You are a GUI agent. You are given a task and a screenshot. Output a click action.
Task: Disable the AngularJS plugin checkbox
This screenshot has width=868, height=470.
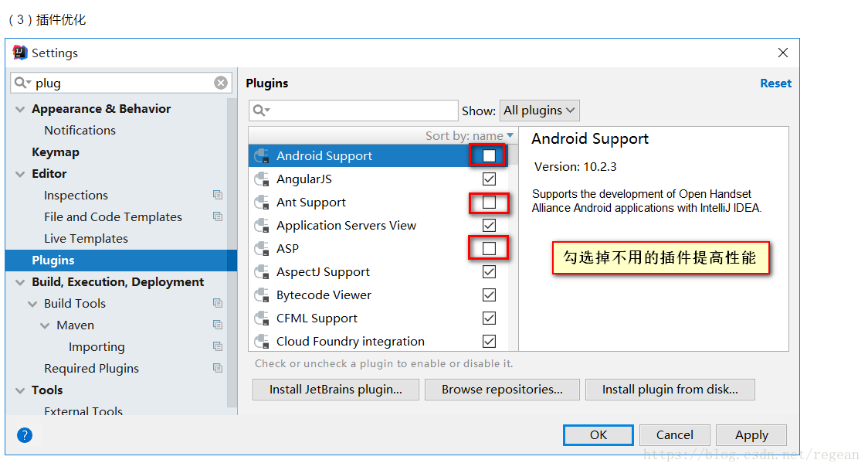click(x=489, y=179)
